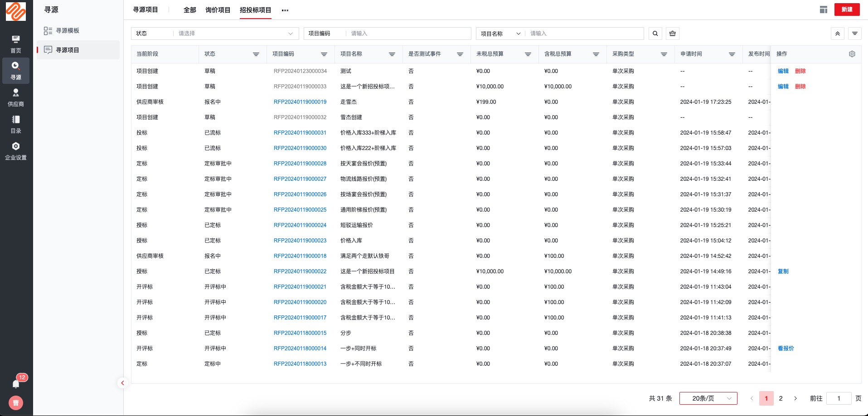The width and height of the screenshot is (868, 416).
Task: Click the user avatar at sidebar bottom
Action: pyautogui.click(x=16, y=402)
